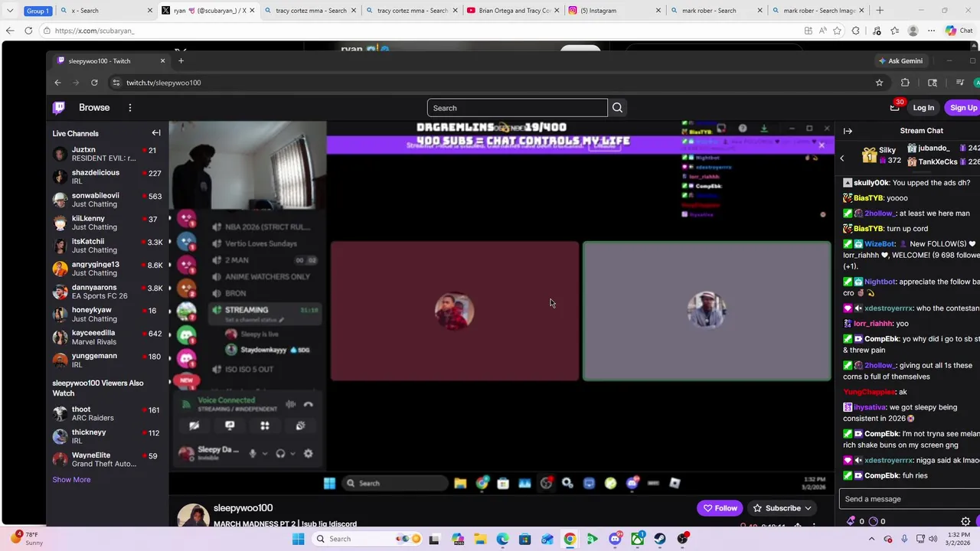
Task: Open dannyaarons EA Sports FC 26 channel
Action: point(106,292)
